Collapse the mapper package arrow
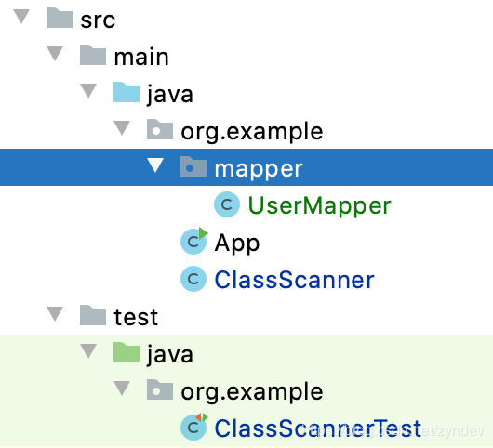 pos(155,165)
